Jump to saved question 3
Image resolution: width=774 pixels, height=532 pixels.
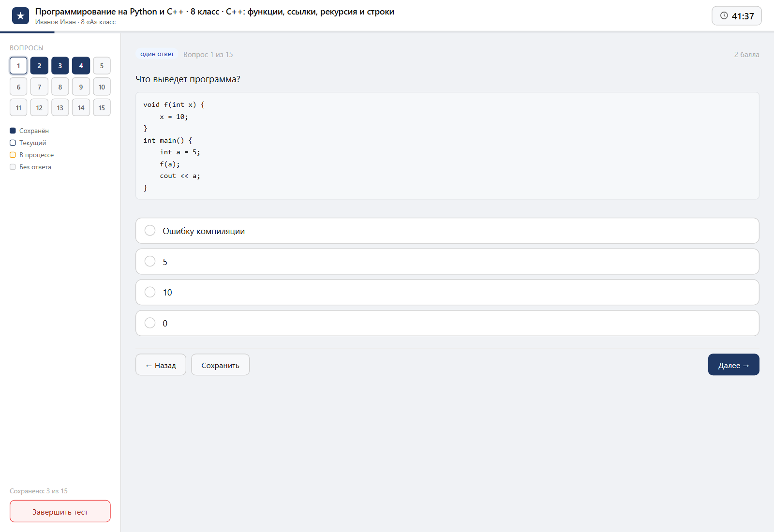coord(60,66)
